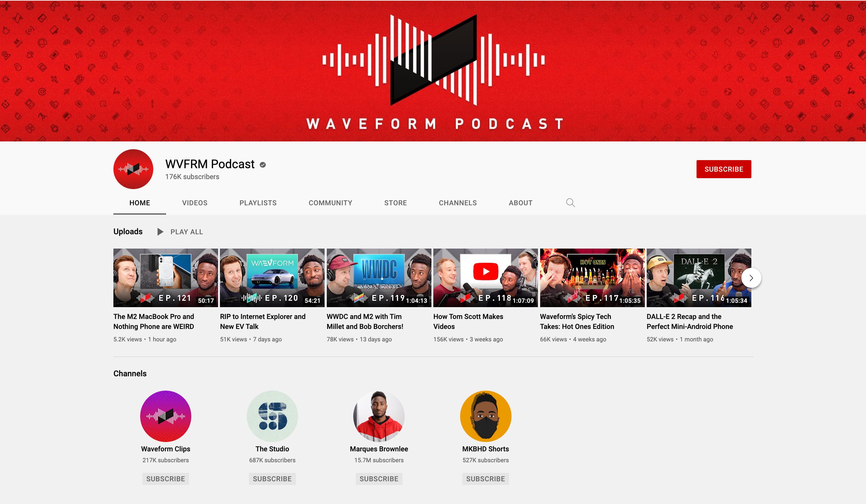The image size is (866, 504).
Task: Select the VIDEOS tab
Action: [194, 203]
